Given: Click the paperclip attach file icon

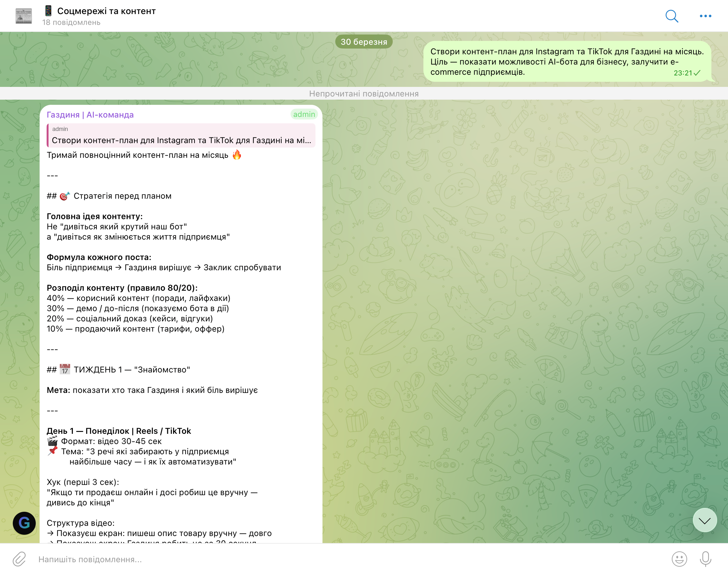Looking at the screenshot, I should click(x=19, y=559).
